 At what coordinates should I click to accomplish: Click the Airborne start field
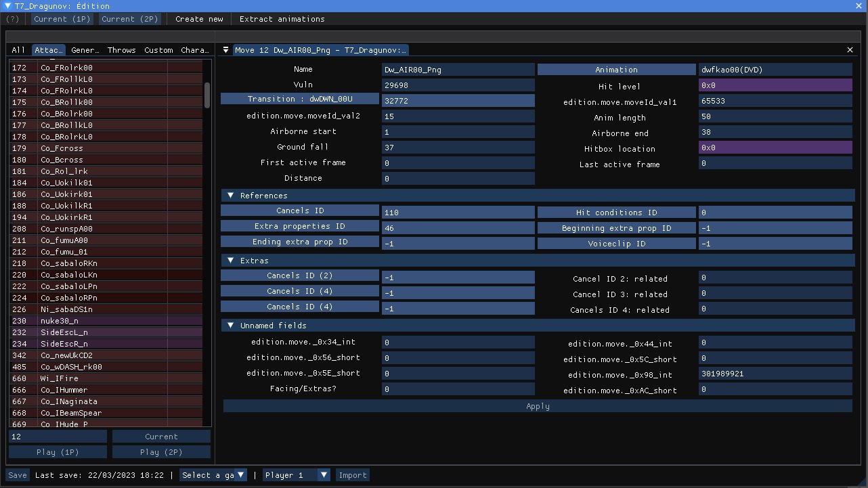458,132
